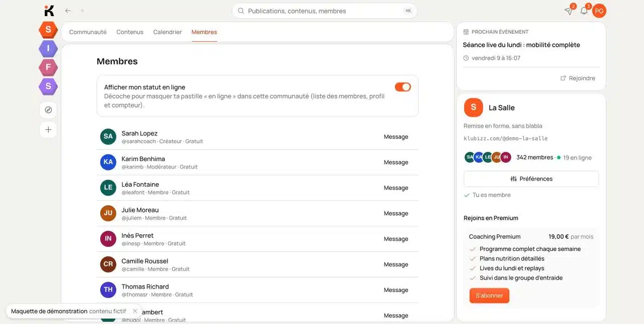Click Thomas Richard's TH avatar

coord(108,290)
